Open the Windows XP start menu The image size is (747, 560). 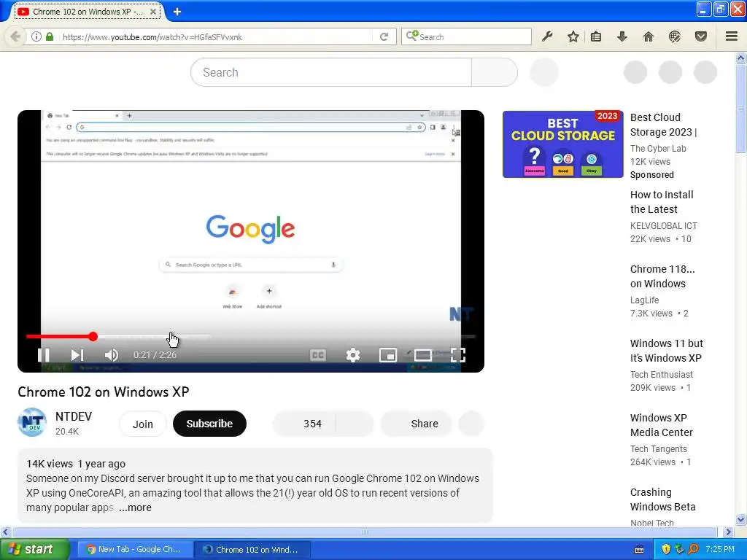tap(34, 549)
